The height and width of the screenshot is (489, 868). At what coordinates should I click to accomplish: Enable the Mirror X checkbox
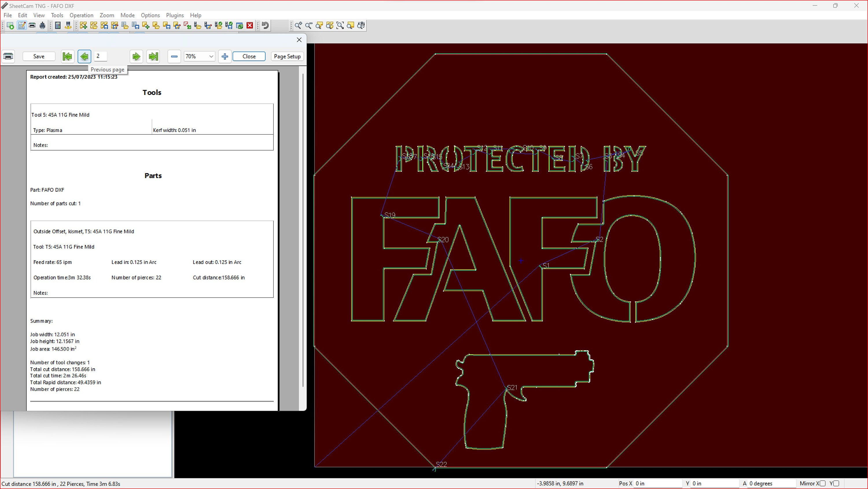point(822,483)
